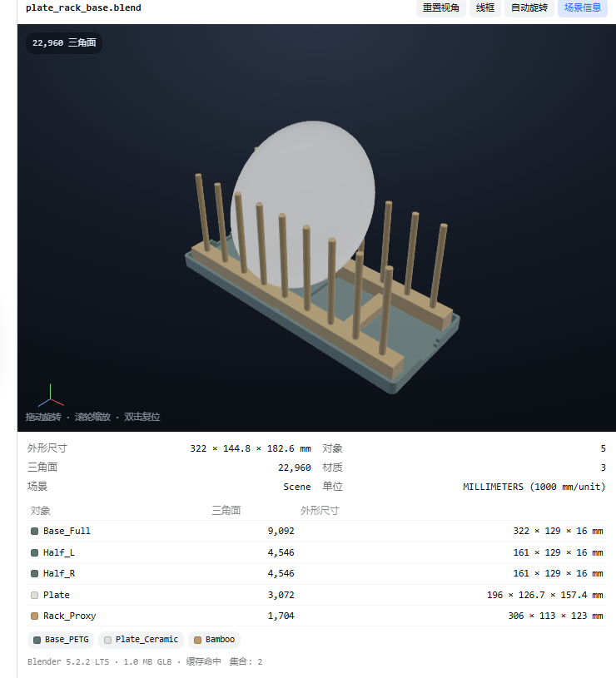Click the 322 × 129 × 16 mm dimension
Screen dimensions: 616x678
tap(558, 531)
